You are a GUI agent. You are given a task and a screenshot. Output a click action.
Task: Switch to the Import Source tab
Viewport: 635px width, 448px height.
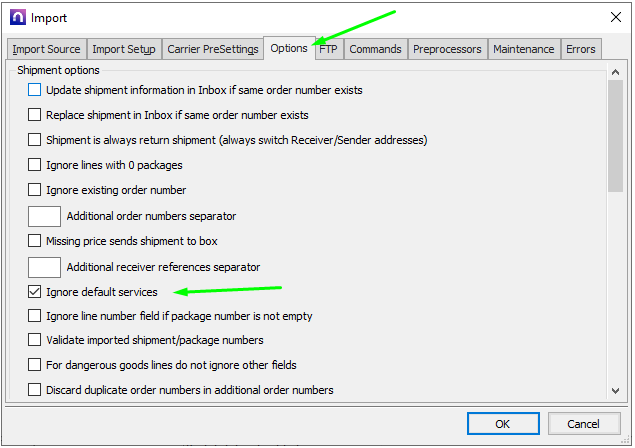46,49
